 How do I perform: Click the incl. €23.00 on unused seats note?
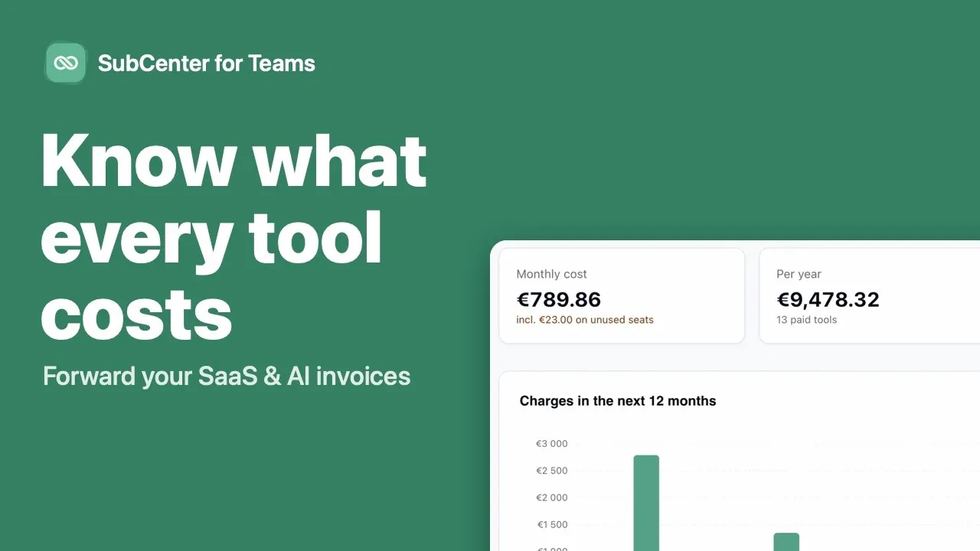(585, 320)
